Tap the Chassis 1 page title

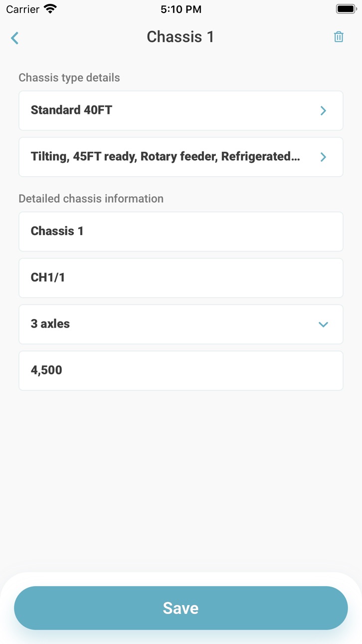coord(181,37)
